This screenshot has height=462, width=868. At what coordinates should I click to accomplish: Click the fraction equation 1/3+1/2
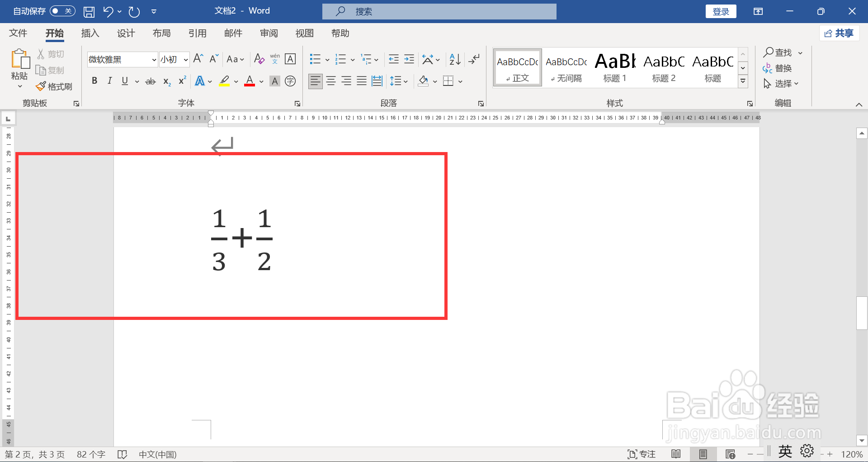tap(242, 239)
